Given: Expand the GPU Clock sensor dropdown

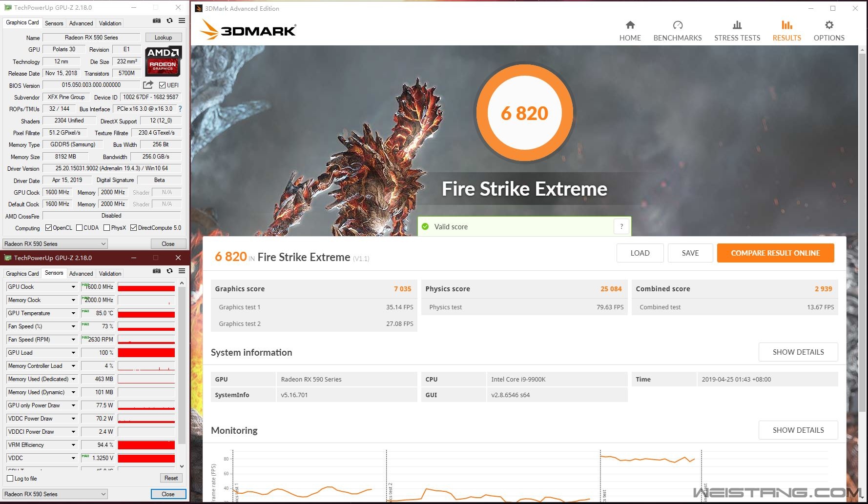Looking at the screenshot, I should pyautogui.click(x=74, y=287).
